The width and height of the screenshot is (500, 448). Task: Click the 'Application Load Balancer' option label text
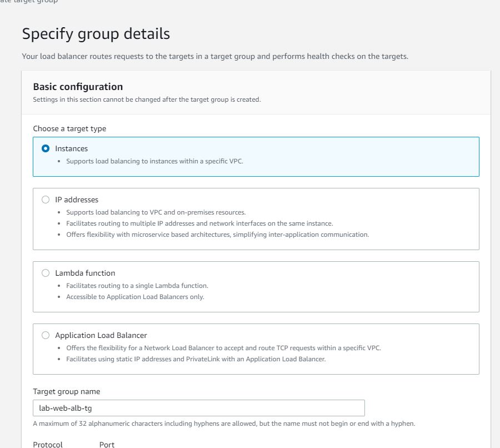(101, 336)
